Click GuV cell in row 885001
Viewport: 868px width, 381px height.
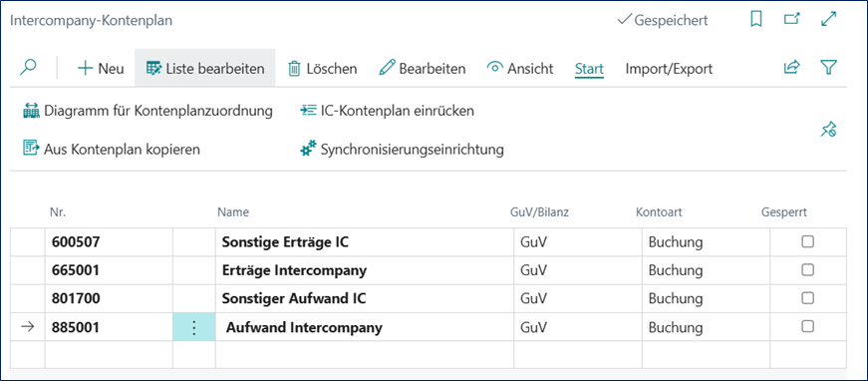pyautogui.click(x=578, y=327)
